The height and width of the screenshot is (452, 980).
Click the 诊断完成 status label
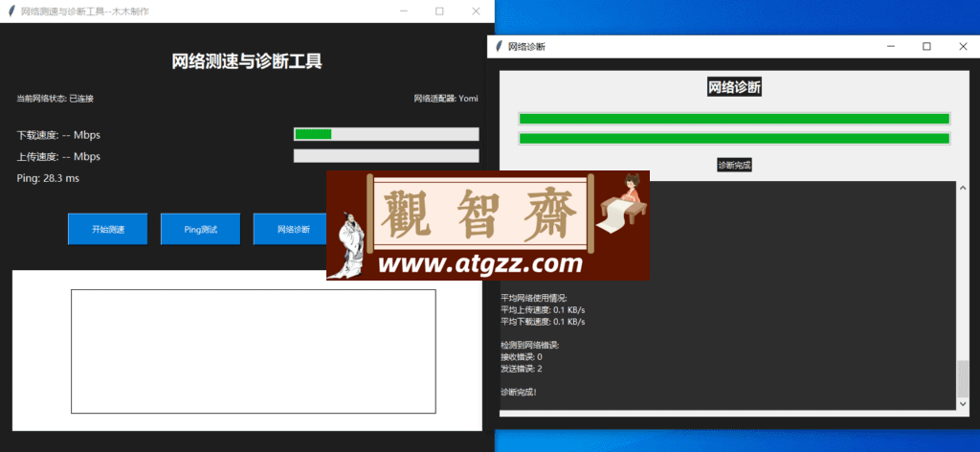(x=734, y=166)
